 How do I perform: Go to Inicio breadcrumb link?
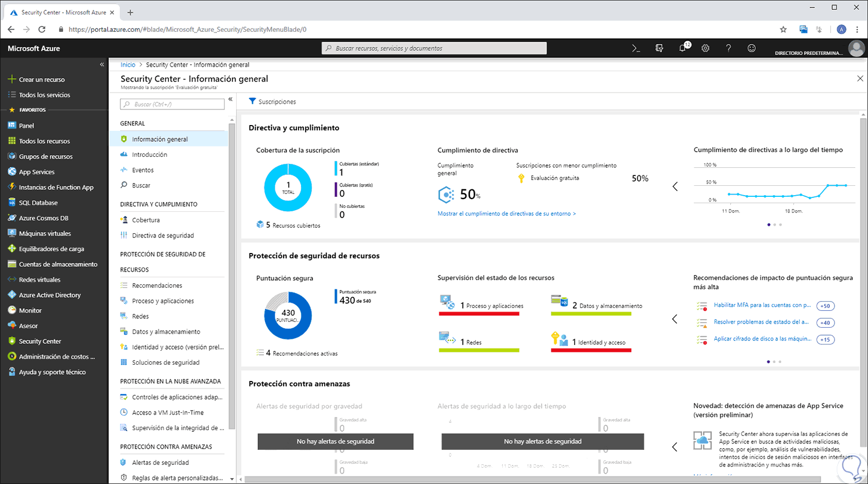(x=128, y=65)
